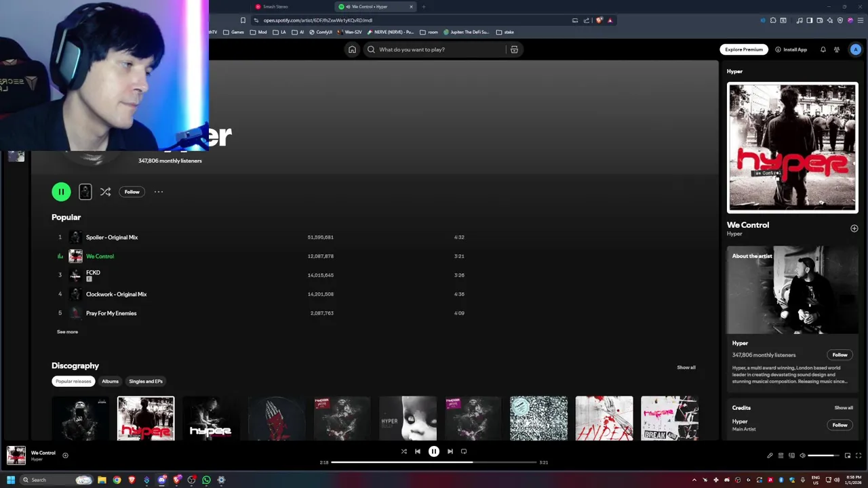
Task: Open the Mod bookmarks folder
Action: (x=258, y=32)
